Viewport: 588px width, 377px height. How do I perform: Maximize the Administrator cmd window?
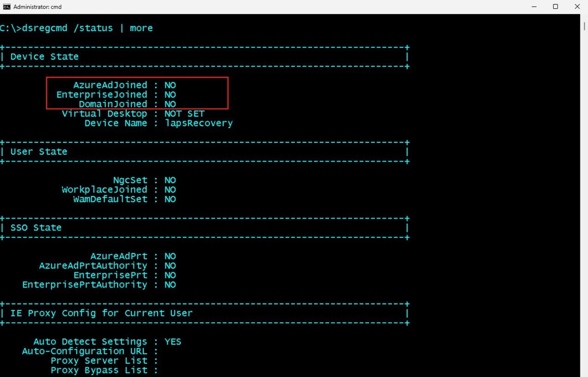point(555,7)
